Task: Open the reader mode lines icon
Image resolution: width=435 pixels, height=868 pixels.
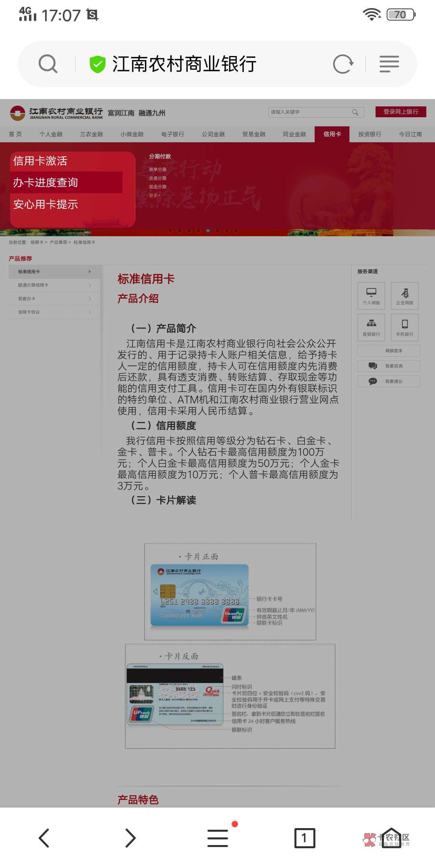Action: 389,64
